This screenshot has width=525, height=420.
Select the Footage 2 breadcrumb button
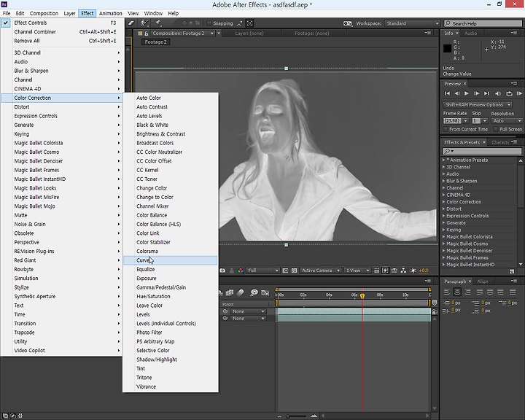156,42
